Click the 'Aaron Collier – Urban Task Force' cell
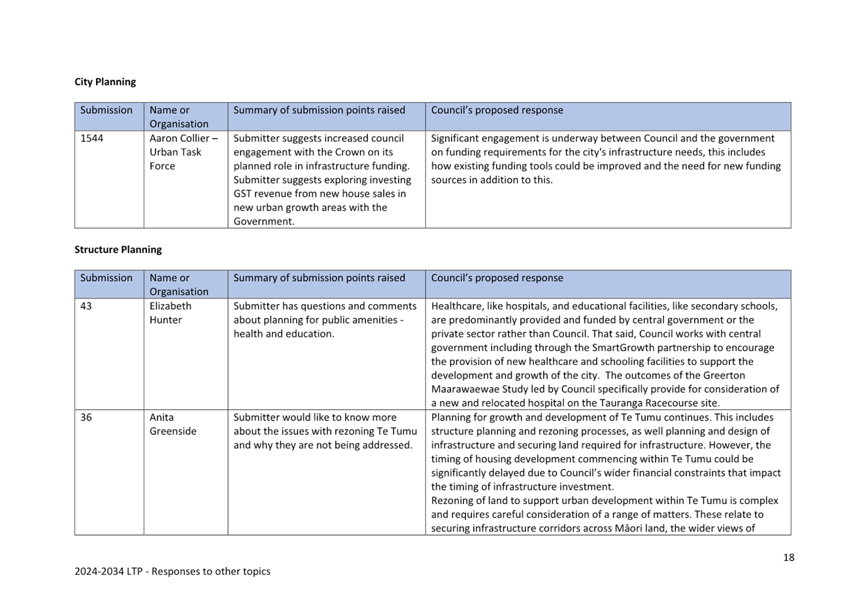 pyautogui.click(x=186, y=179)
